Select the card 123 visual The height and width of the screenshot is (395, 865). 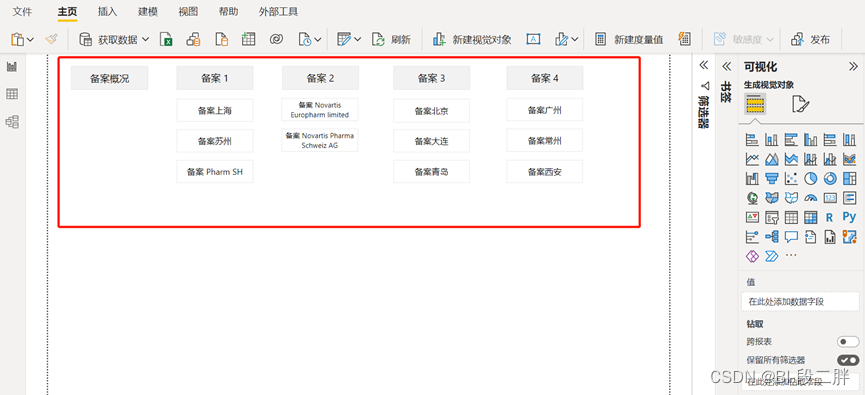coord(830,198)
